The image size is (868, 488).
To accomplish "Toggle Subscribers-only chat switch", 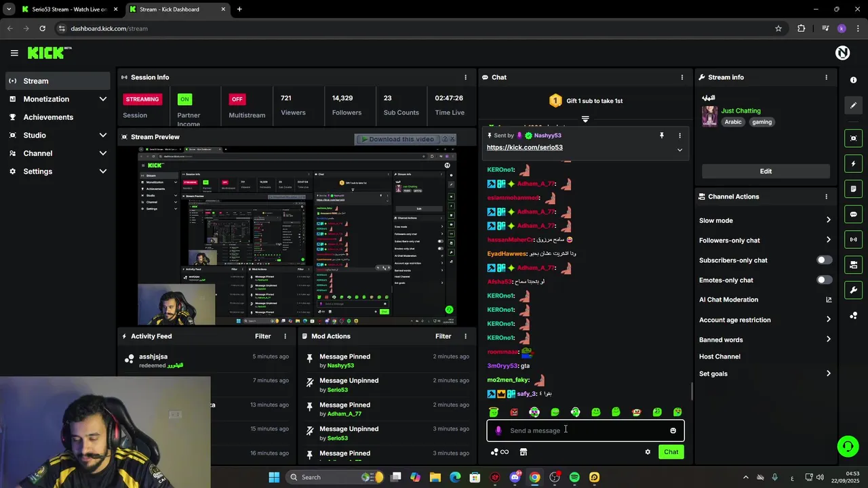I will click(x=824, y=260).
